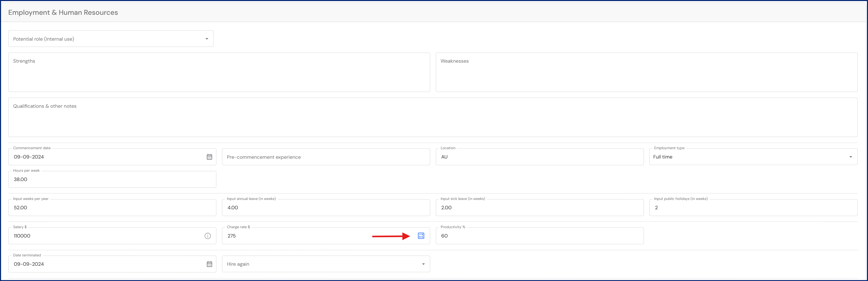The image size is (868, 281).
Task: Open Date terminated calendar picker
Action: coord(209,264)
